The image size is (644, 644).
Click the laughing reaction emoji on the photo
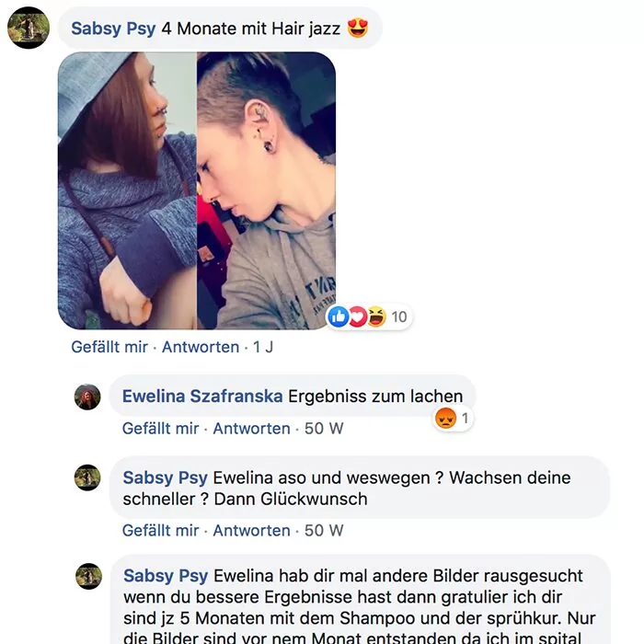376,316
